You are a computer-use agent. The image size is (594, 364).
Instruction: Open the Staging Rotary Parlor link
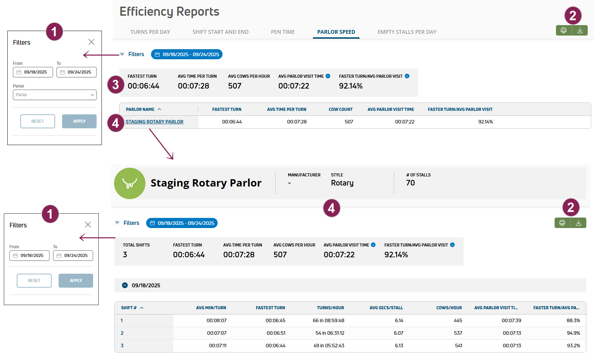tap(154, 122)
